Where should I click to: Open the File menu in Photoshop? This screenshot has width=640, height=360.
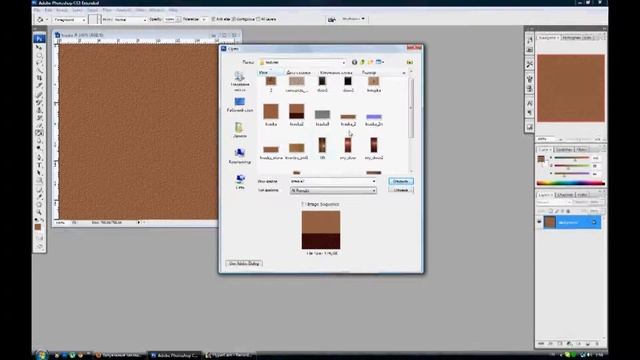click(x=37, y=10)
